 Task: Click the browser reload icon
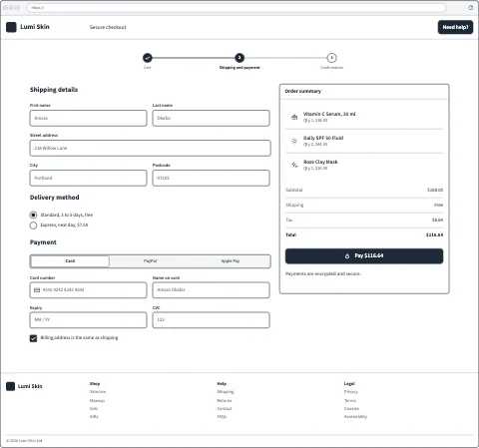pos(471,8)
